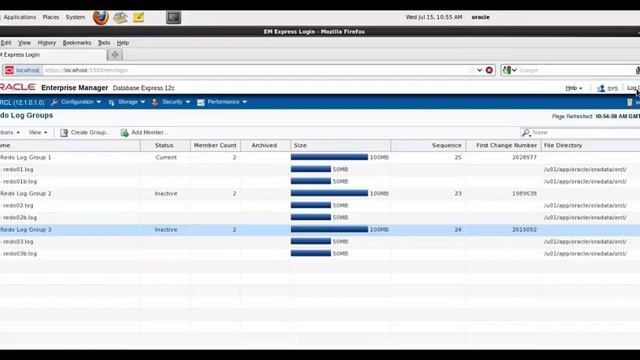Click the Performance chart icon
Screen dimensions: 640x360
coord(200,102)
